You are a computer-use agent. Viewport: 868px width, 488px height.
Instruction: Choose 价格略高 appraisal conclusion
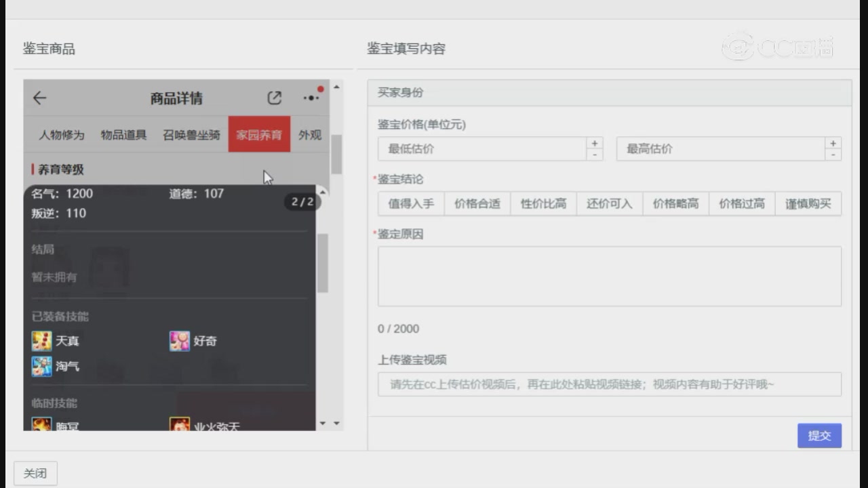675,203
